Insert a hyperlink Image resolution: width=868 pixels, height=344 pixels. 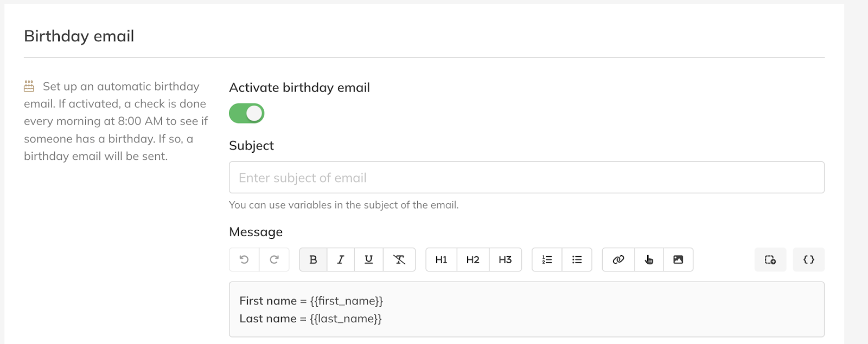pyautogui.click(x=618, y=259)
